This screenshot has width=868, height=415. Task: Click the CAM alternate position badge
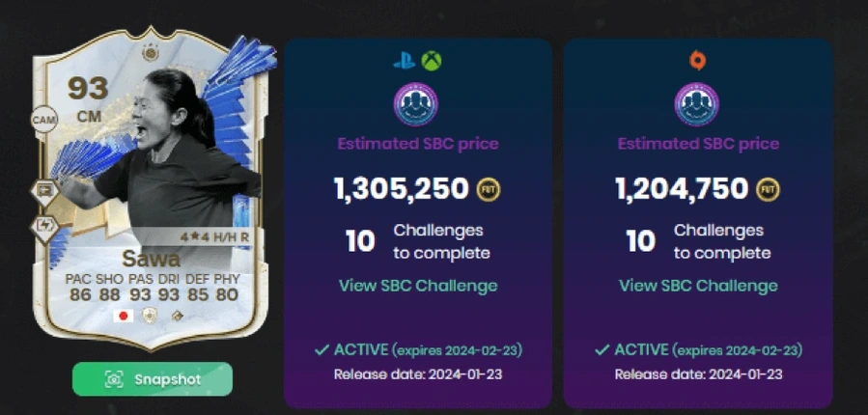click(x=44, y=120)
